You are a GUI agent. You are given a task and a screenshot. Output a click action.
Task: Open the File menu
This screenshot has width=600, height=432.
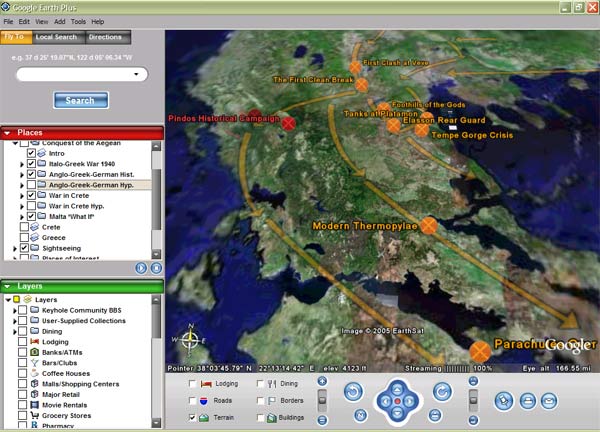click(8, 21)
